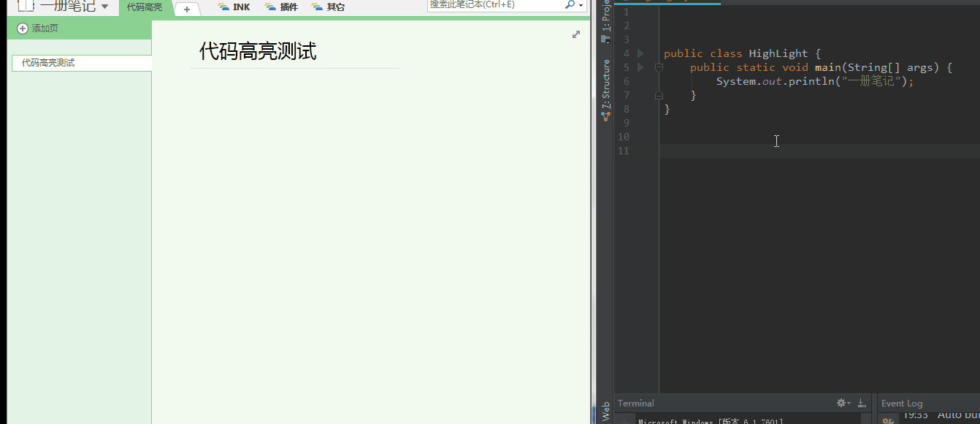Screen dimensions: 980x424
Task: Click the notebook search input field
Action: [x=495, y=4]
